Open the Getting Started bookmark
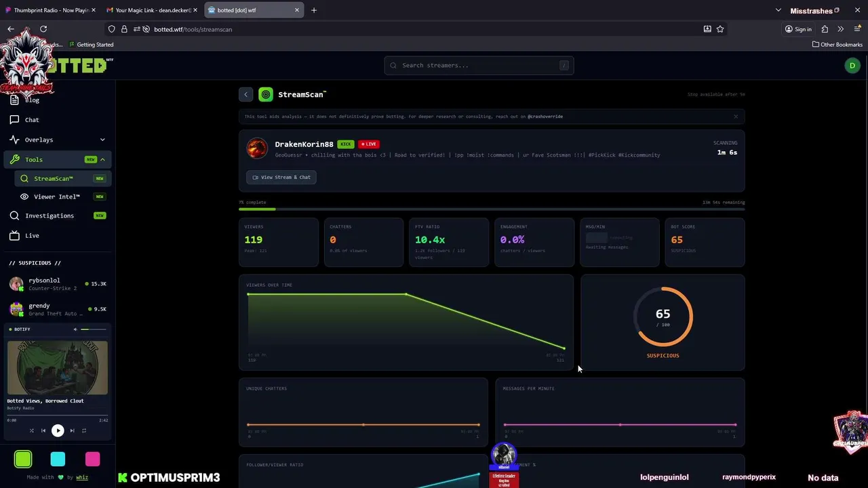868x488 pixels. click(90, 45)
